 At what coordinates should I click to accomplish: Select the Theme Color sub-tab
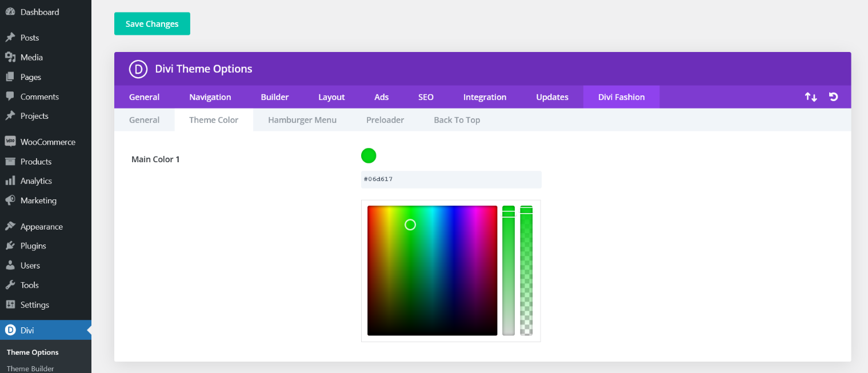tap(214, 120)
